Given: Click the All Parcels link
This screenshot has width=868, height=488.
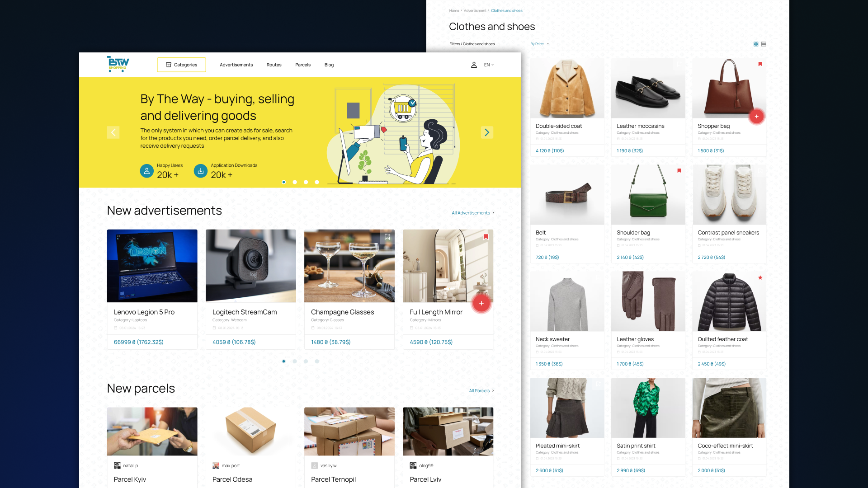Looking at the screenshot, I should click(480, 391).
